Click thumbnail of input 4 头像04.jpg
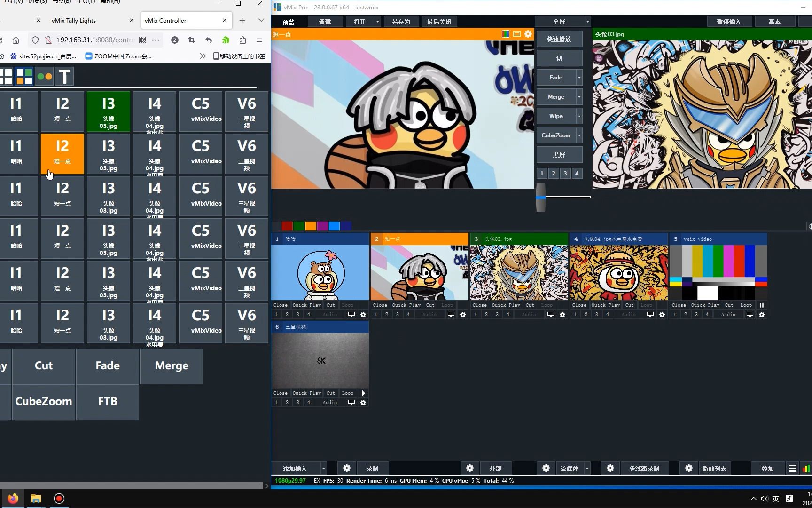This screenshot has width=812, height=508. (x=619, y=272)
